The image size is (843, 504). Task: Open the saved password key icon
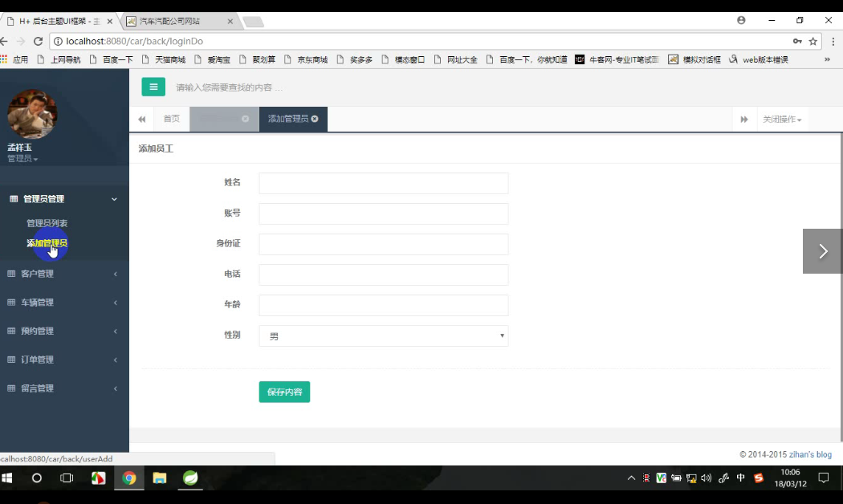(797, 42)
